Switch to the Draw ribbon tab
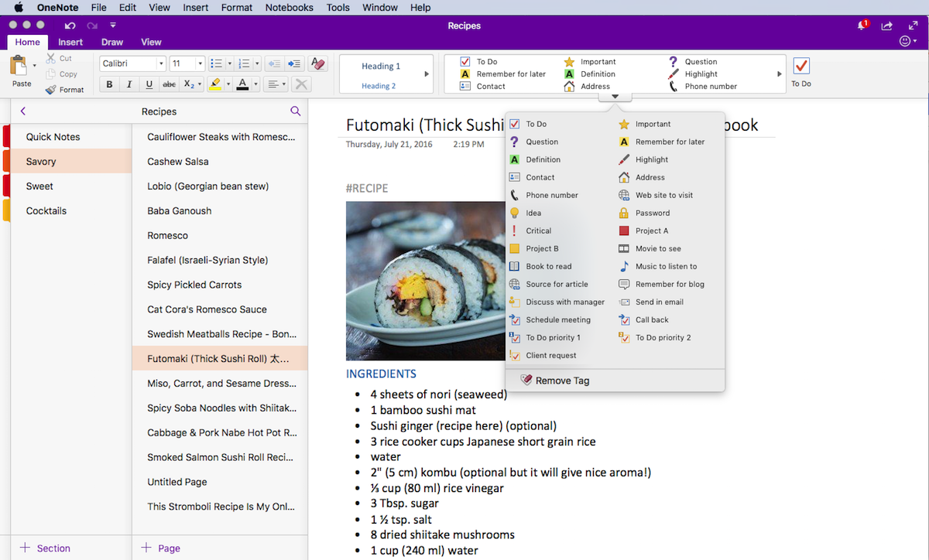The height and width of the screenshot is (560, 929). point(111,42)
